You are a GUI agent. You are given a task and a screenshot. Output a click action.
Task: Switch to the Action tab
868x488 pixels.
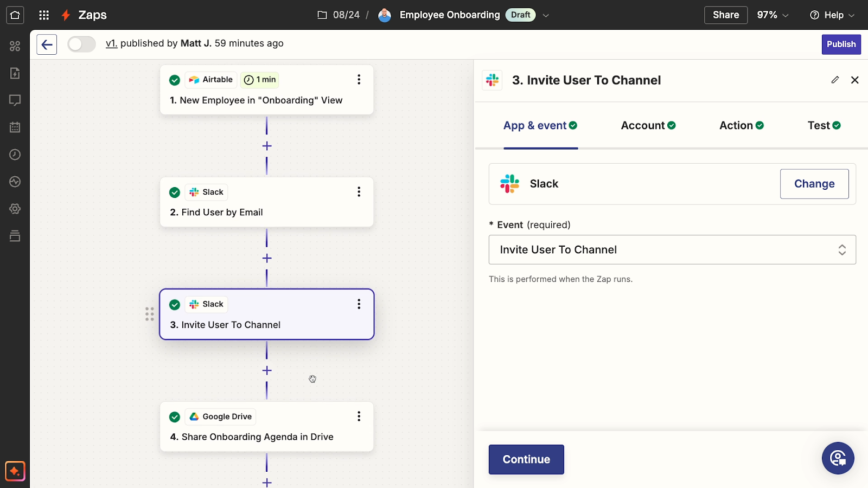click(742, 125)
